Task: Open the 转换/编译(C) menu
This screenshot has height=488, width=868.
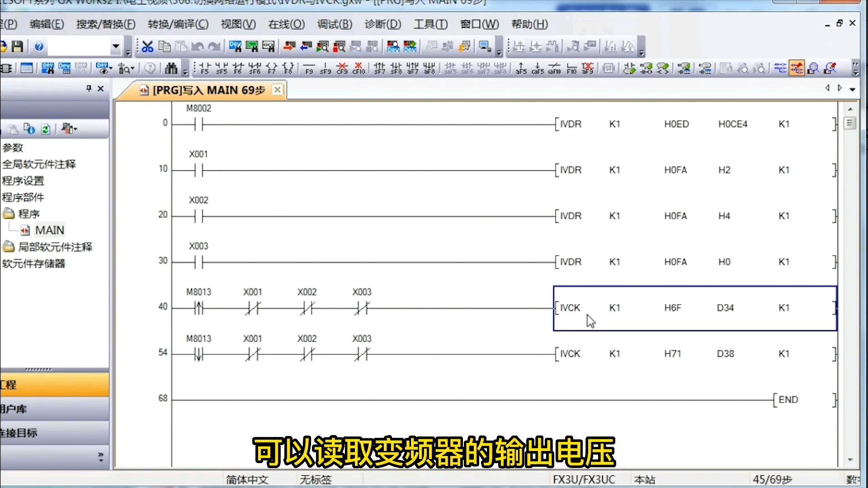Action: (178, 24)
